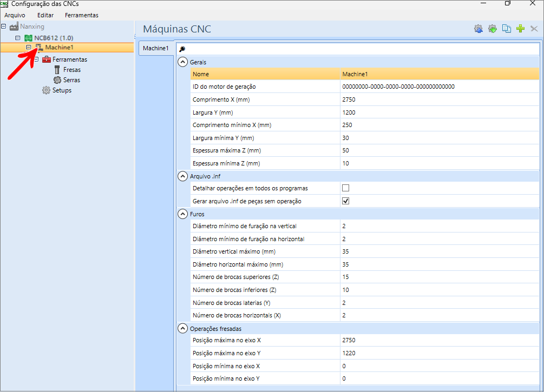Select the Machine1 vertical tab
Viewport: 544px width, 392px height.
[x=156, y=48]
